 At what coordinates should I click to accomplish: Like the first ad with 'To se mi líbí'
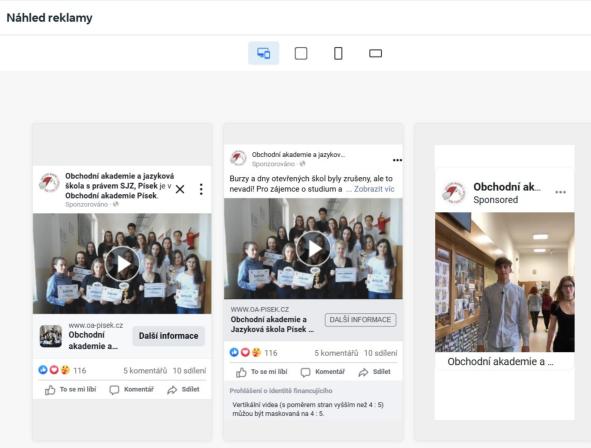coord(70,390)
